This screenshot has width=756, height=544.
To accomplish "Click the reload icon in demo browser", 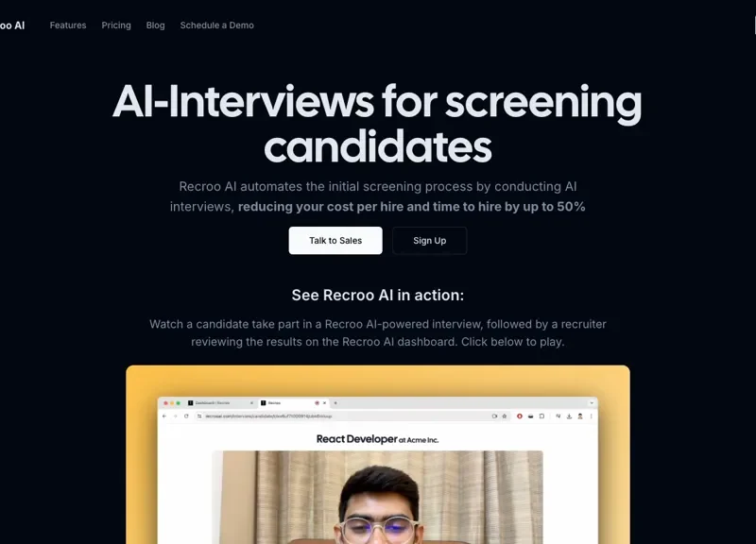I will (186, 416).
